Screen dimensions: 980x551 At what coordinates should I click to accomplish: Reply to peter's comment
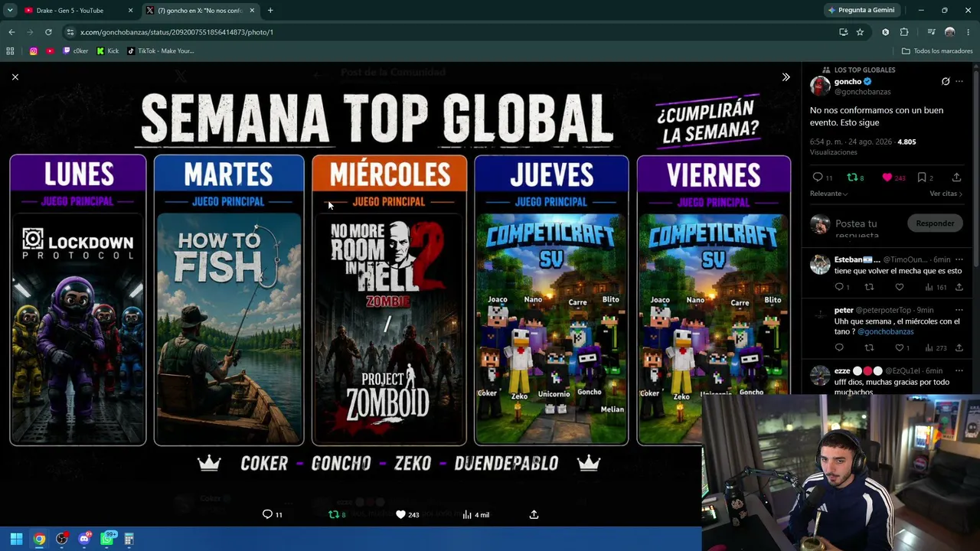(x=839, y=347)
